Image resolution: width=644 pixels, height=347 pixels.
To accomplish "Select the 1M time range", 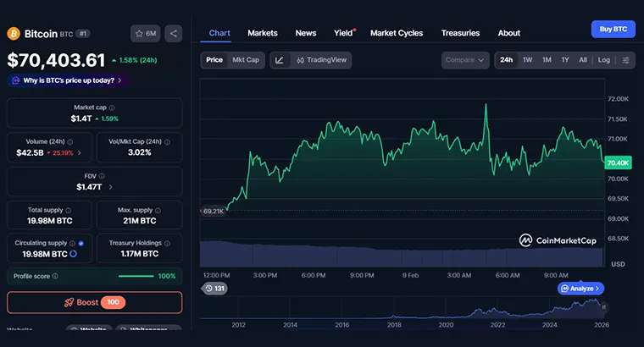I will click(547, 60).
